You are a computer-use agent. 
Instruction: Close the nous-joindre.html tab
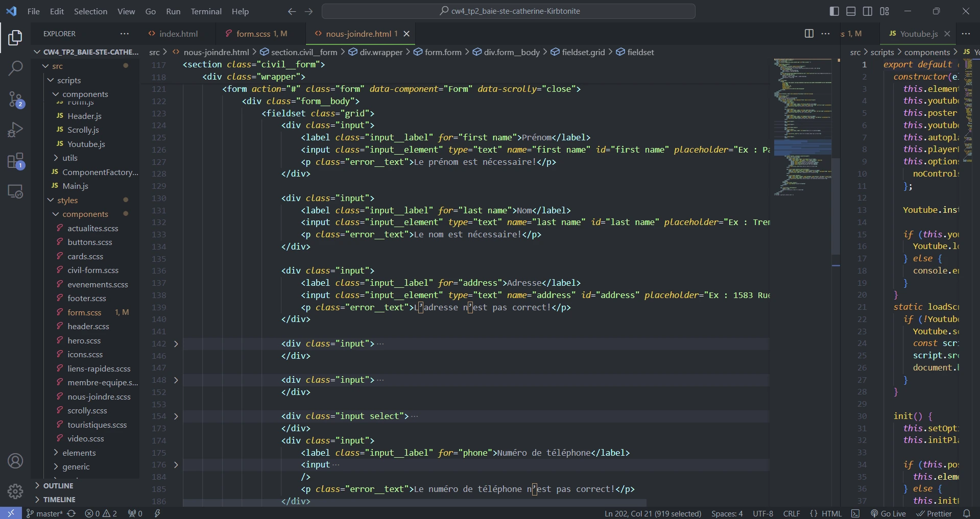[x=407, y=34]
